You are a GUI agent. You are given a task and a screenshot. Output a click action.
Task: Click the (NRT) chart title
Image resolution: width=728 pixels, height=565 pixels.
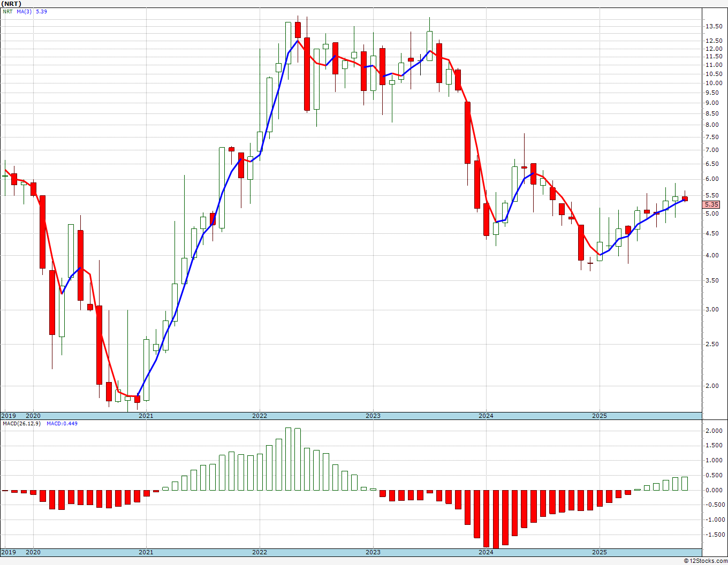[11, 3]
